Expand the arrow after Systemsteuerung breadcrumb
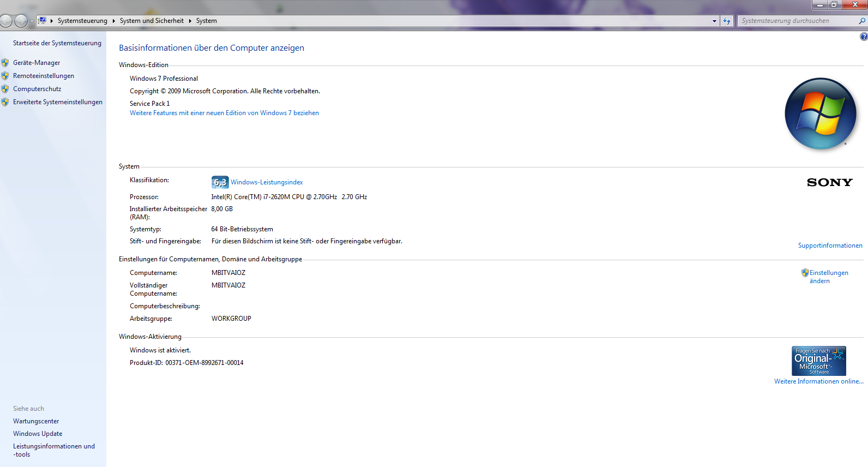The width and height of the screenshot is (868, 467). coord(114,21)
